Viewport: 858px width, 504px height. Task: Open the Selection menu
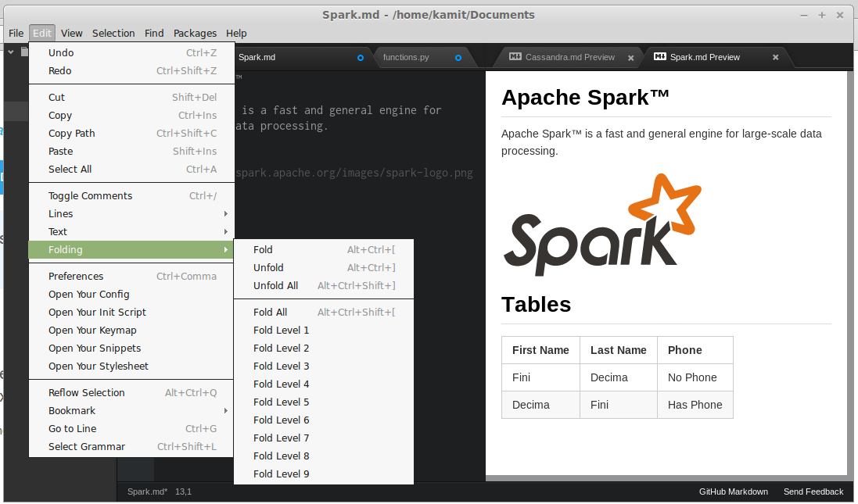pyautogui.click(x=113, y=34)
